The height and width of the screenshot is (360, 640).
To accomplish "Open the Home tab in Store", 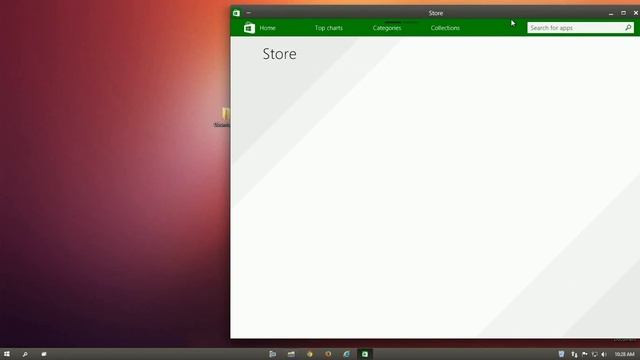I will 267,28.
